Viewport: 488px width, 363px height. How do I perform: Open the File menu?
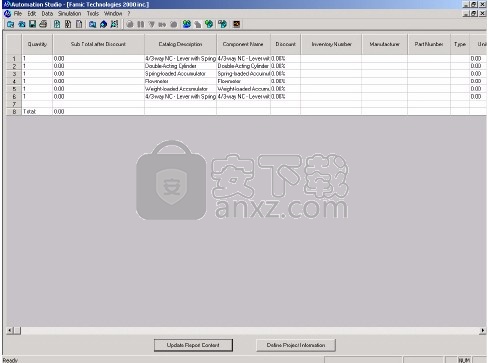(18, 14)
